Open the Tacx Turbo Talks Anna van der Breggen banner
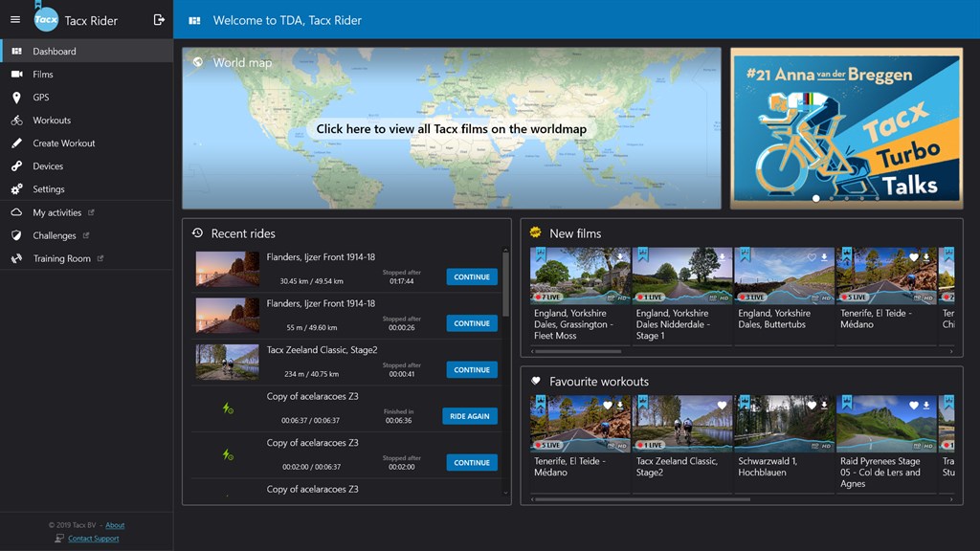980x551 pixels. click(846, 129)
